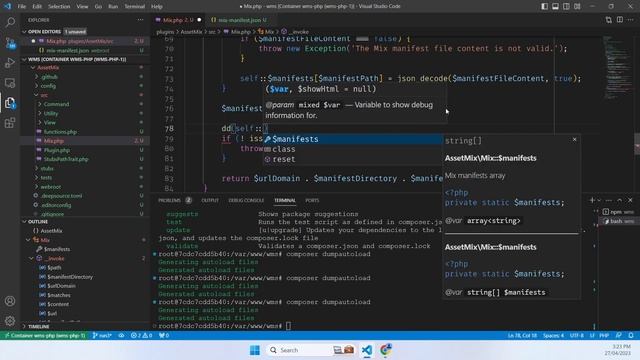The image size is (640, 360).
Task: Toggle secondary sidebar layout icon in title bar
Action: tap(566, 6)
